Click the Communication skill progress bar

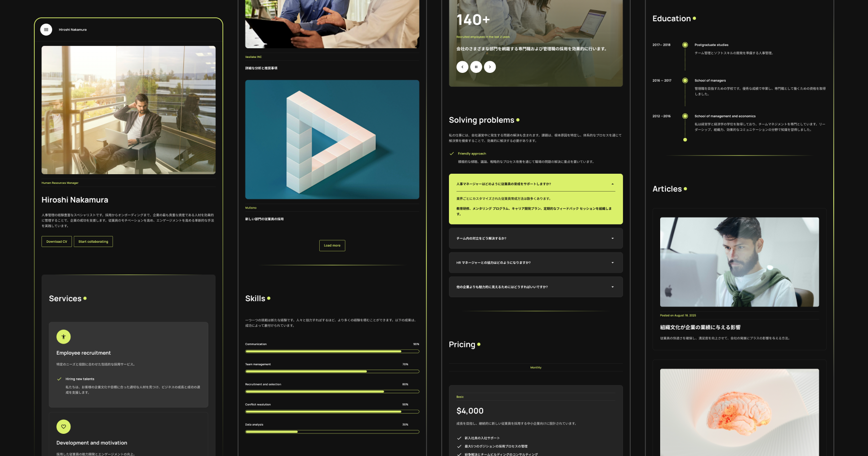pos(332,351)
